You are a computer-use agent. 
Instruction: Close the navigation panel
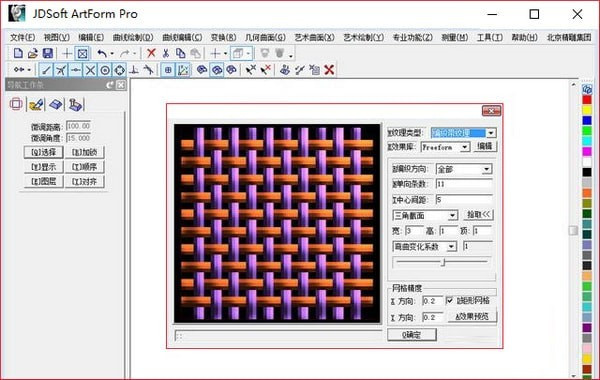(x=121, y=85)
